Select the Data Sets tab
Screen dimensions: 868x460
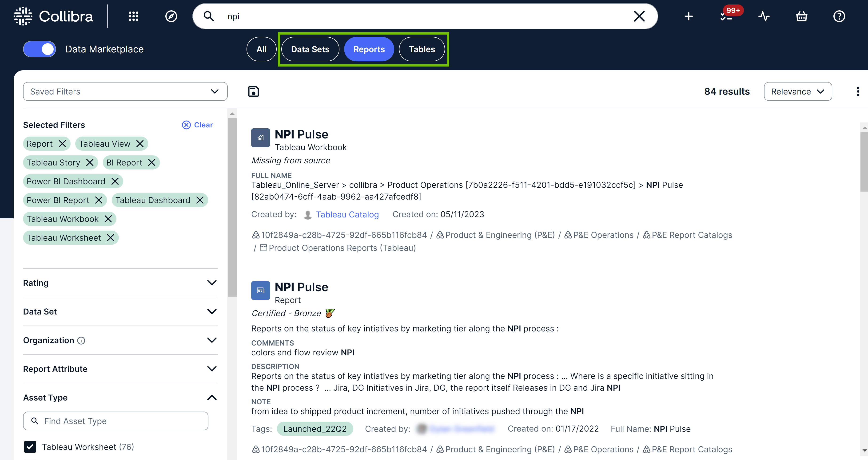(310, 49)
